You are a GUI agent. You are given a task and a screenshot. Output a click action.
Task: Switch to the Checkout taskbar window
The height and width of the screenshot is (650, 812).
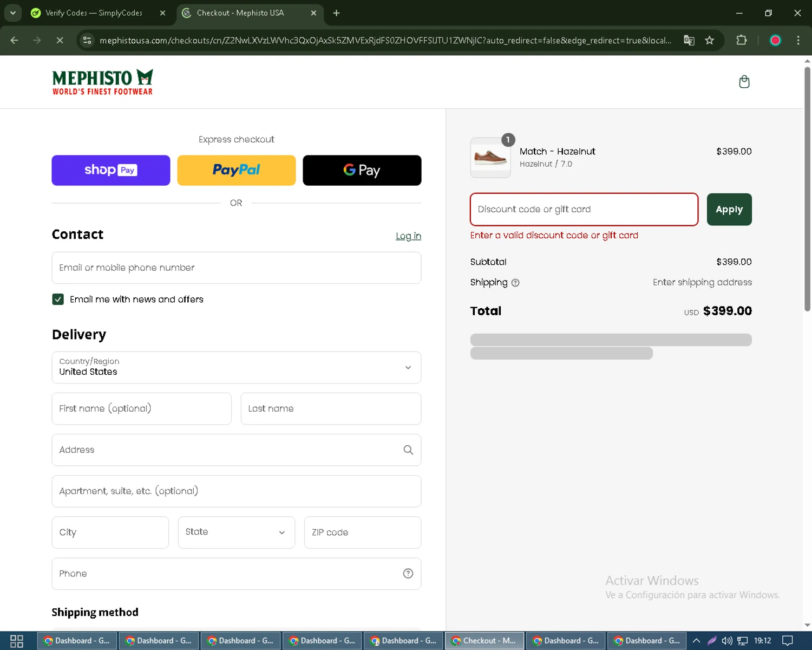click(x=484, y=641)
